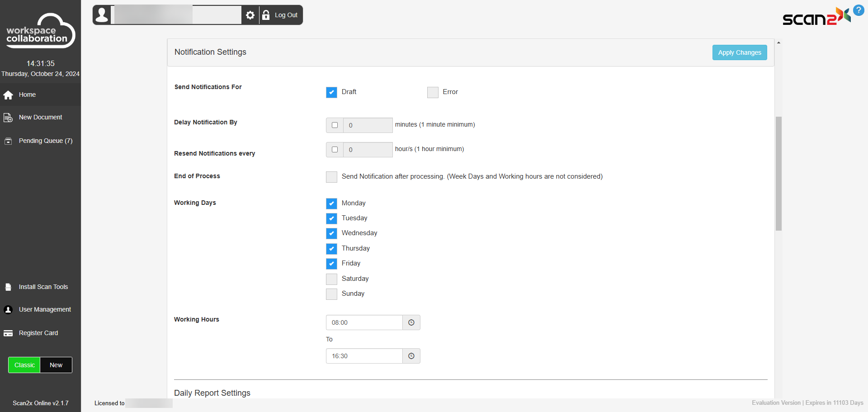Screen dimensions: 868x412
Task: Open time picker for 08:00 start time
Action: click(411, 322)
